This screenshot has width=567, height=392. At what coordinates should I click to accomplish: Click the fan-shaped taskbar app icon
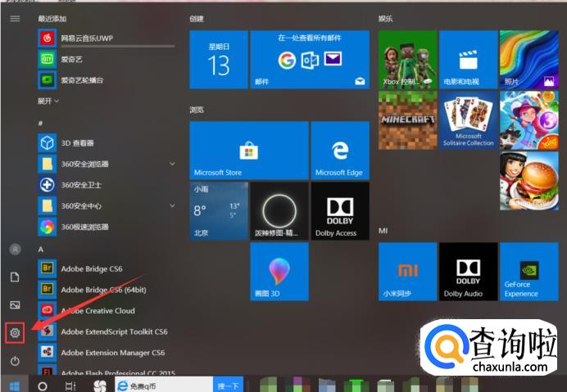(100, 385)
